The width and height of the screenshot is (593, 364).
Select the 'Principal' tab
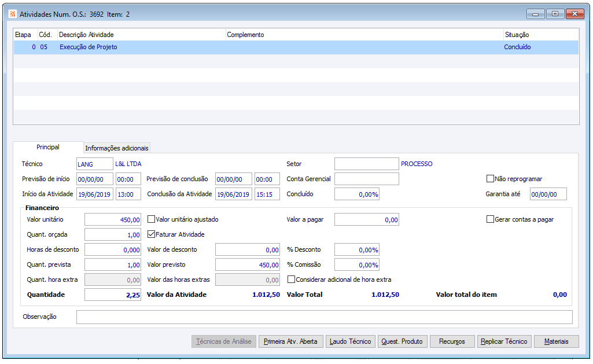coord(48,147)
